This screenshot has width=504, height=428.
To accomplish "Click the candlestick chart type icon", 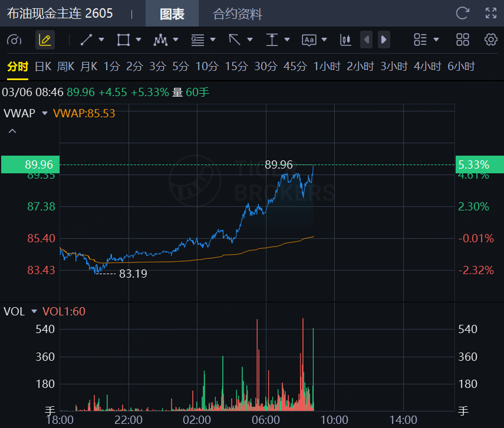I will 345,40.
